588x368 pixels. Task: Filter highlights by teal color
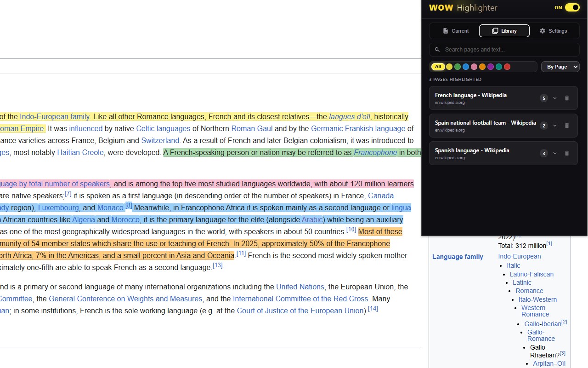pyautogui.click(x=499, y=67)
